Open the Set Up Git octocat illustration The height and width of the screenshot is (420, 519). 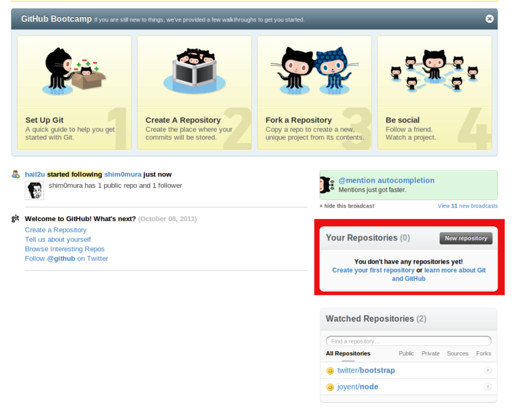tap(74, 72)
